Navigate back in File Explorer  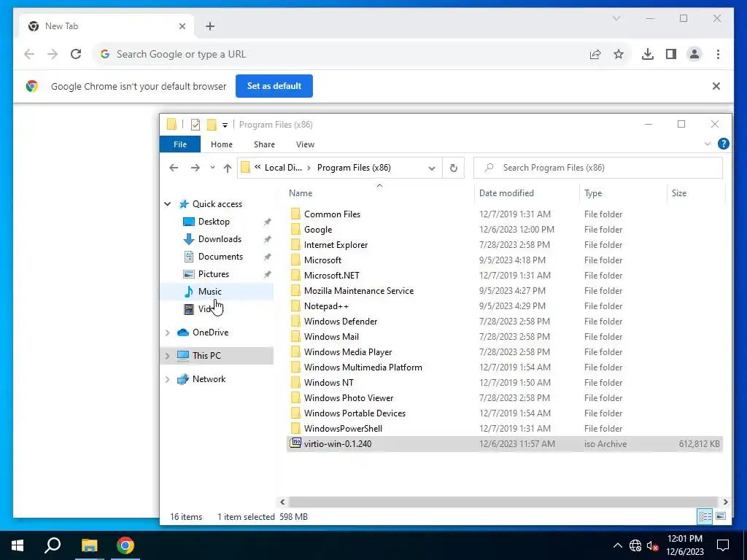174,168
